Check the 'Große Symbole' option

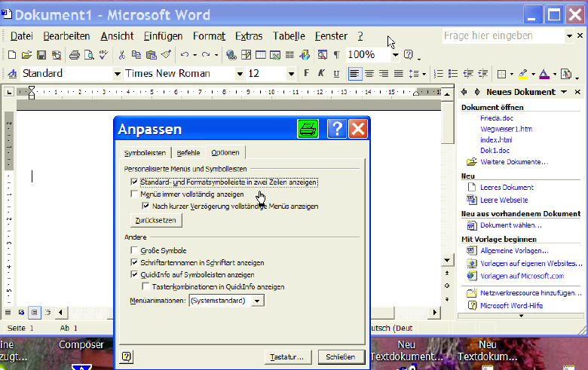[134, 251]
